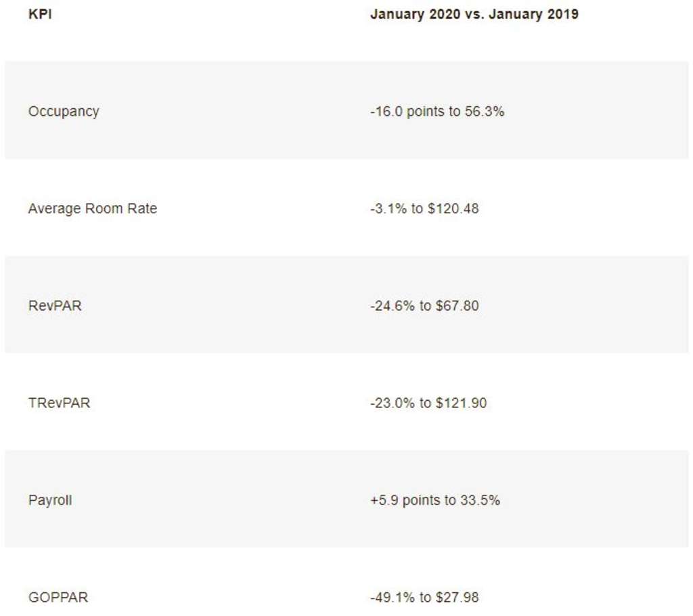Click the RevPAR row label

tap(55, 306)
